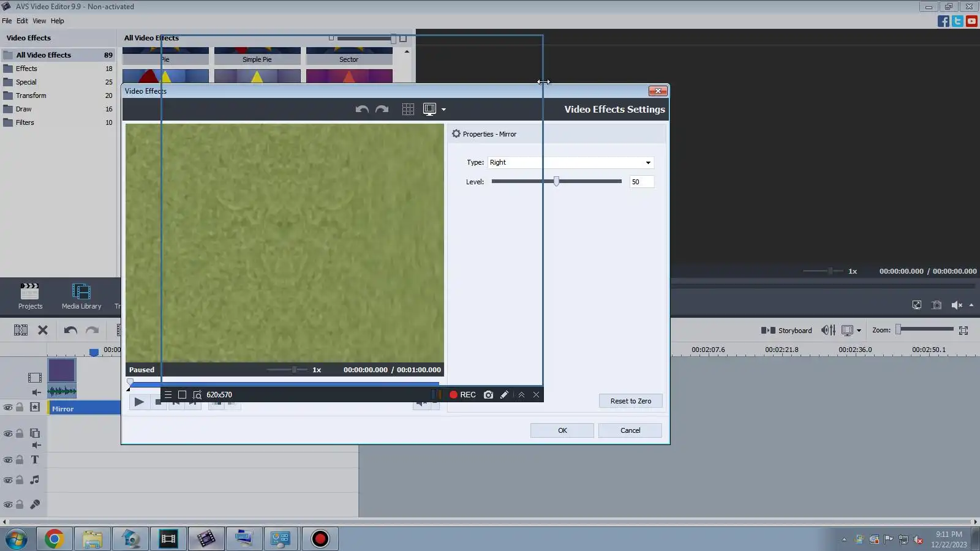Open the File menu
Image resolution: width=980 pixels, height=551 pixels.
(7, 21)
